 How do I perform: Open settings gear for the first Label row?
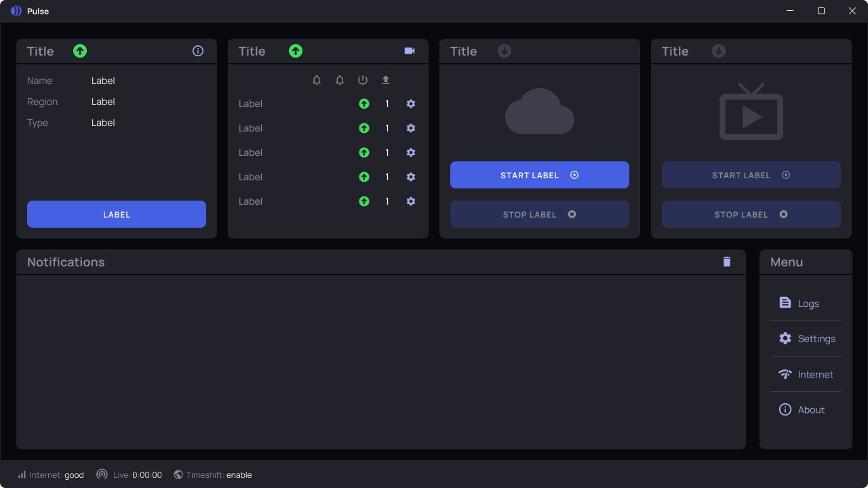coord(411,104)
